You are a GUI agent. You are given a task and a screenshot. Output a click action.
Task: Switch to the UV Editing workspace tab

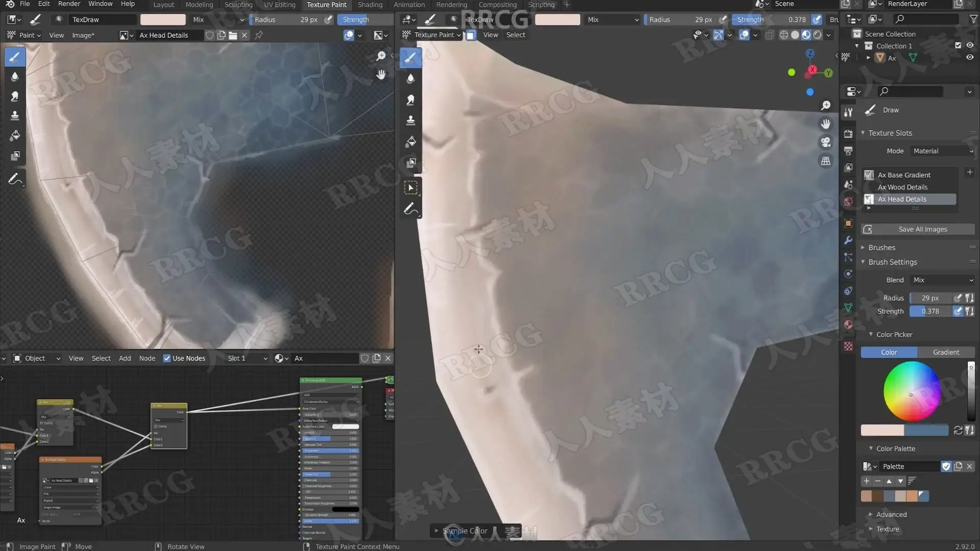pos(279,5)
